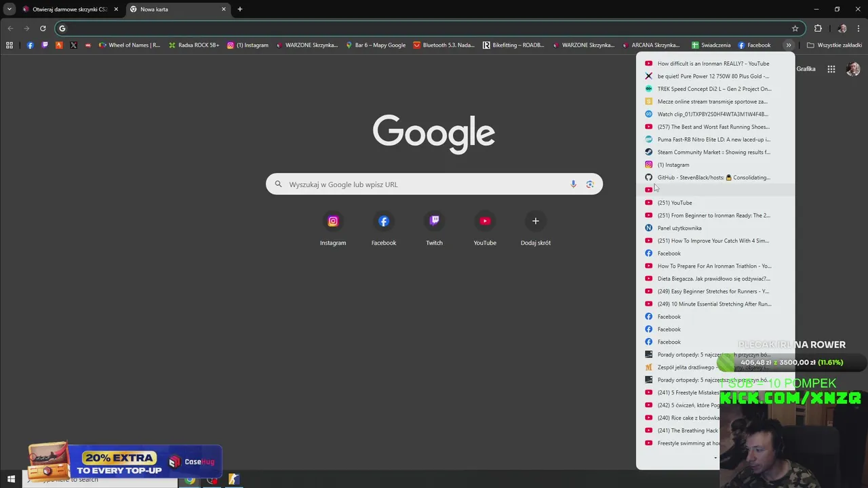Bookmark this tab with the star icon
Image resolution: width=868 pixels, height=488 pixels.
[795, 28]
